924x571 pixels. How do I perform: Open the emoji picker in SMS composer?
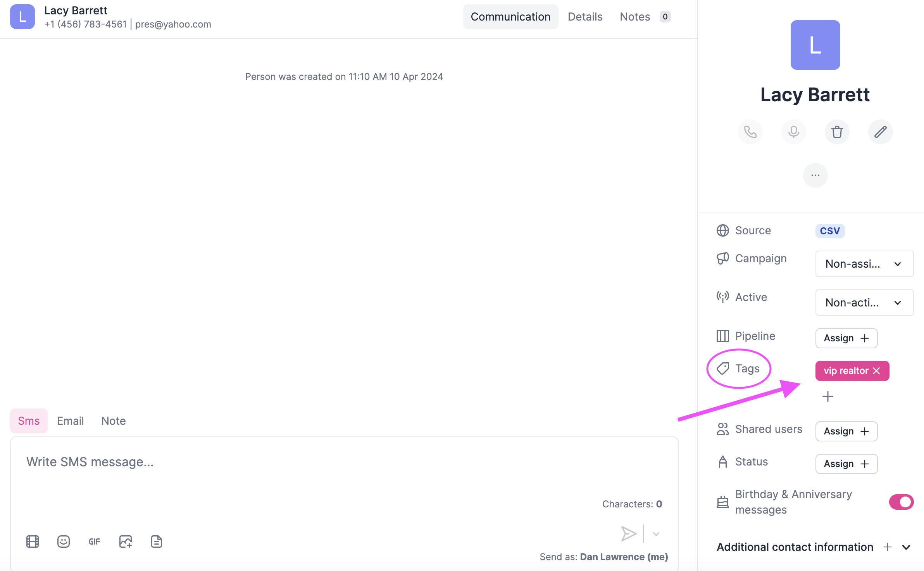point(63,542)
